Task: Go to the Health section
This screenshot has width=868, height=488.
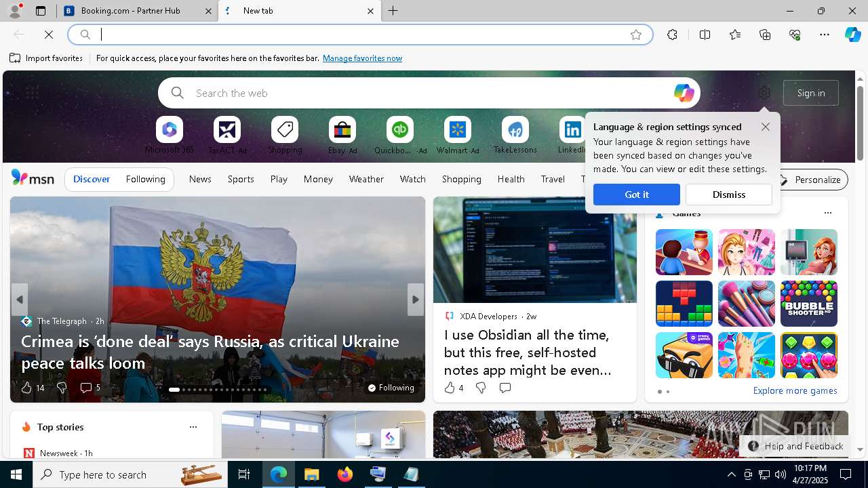Action: [511, 179]
